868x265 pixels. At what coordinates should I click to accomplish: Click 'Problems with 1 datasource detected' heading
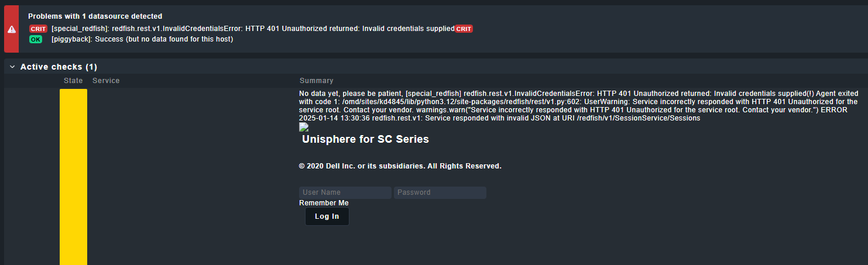[x=95, y=16]
